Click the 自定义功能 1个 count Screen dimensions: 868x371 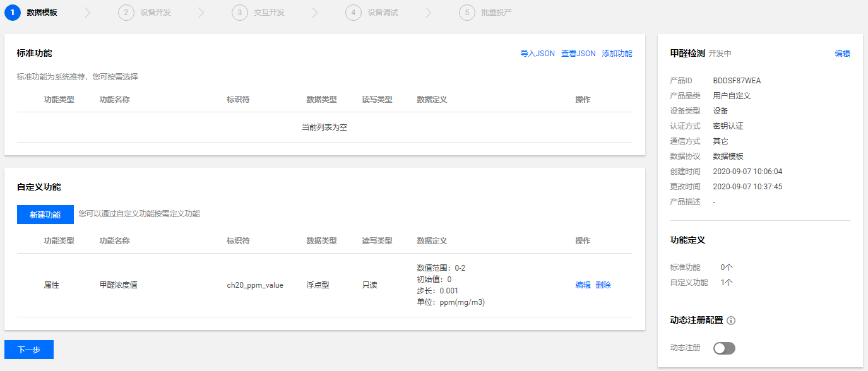pos(727,283)
